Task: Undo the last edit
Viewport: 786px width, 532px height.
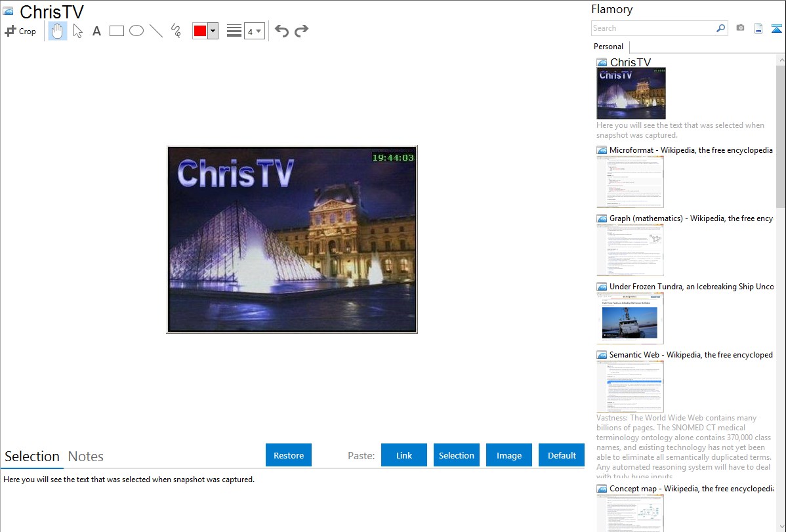Action: (x=281, y=31)
